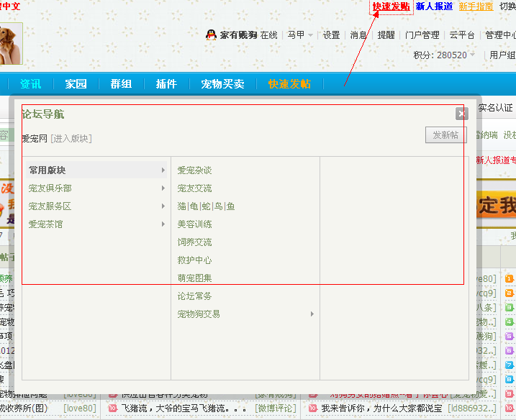Viewport: 516px width, 420px height.
Task: Click the orange number 2 rank icon
Action: tap(509, 293)
